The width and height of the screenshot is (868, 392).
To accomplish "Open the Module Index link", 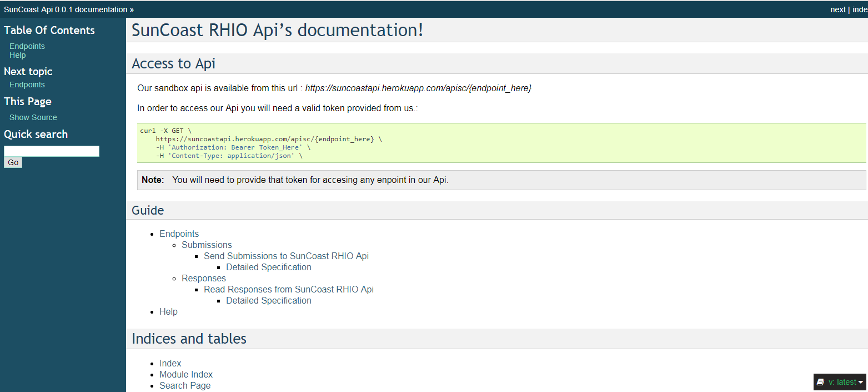I will [186, 375].
